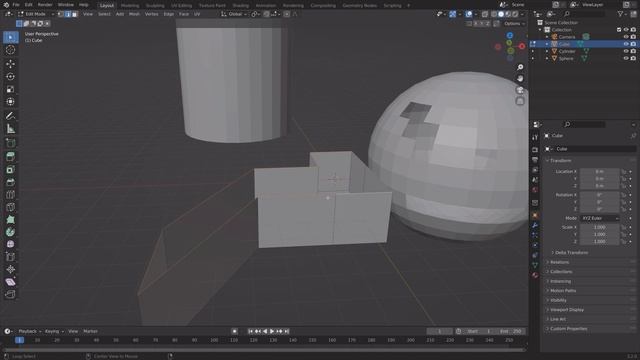640x360 pixels.
Task: Select the Knife tool
Action: pyautogui.click(x=11, y=207)
